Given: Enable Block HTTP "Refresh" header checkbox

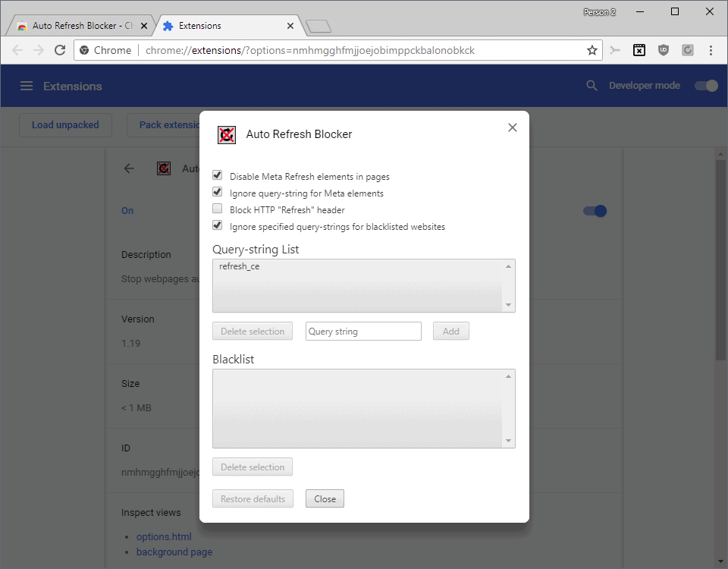Looking at the screenshot, I should pos(218,209).
